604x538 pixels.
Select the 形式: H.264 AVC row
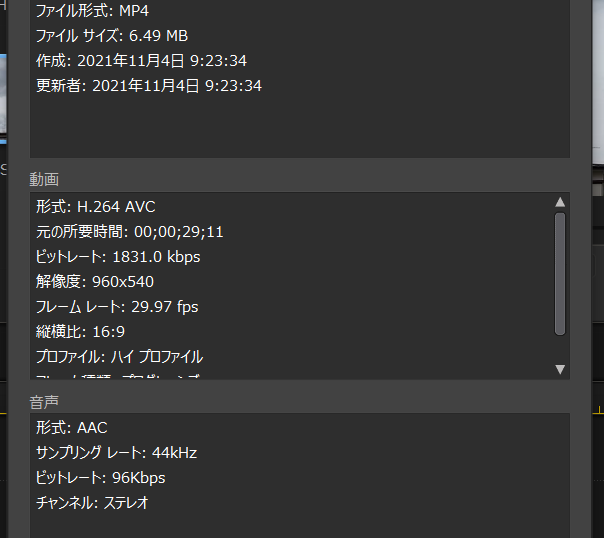pyautogui.click(x=95, y=207)
